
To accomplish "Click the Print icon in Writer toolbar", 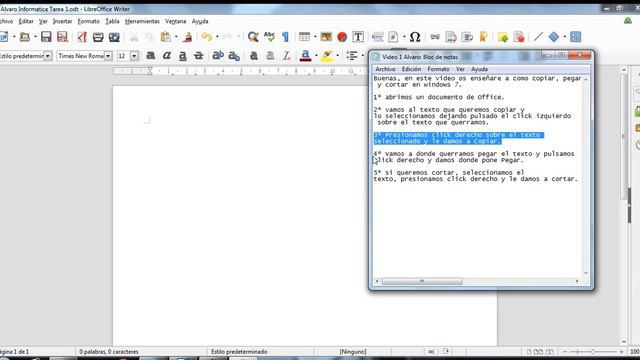I will tap(98, 37).
